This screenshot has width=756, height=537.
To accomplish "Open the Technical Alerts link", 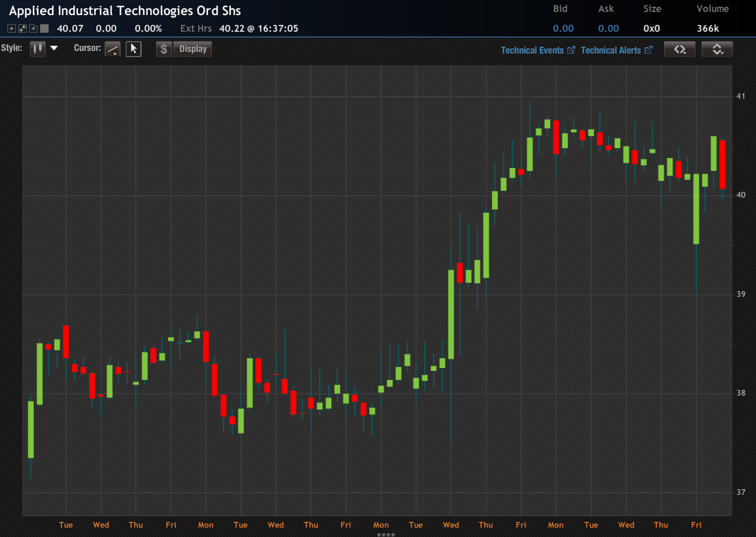I will click(x=611, y=50).
